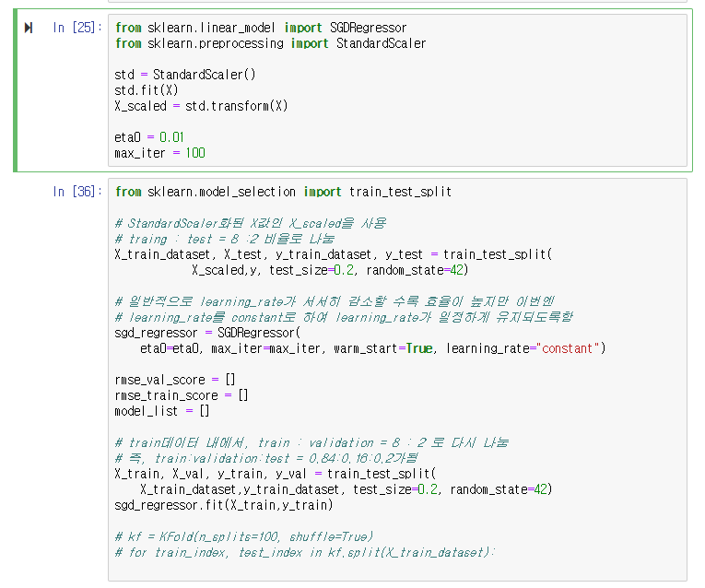Click the 'model_list = []' line
705x588 pixels.
[x=162, y=411]
